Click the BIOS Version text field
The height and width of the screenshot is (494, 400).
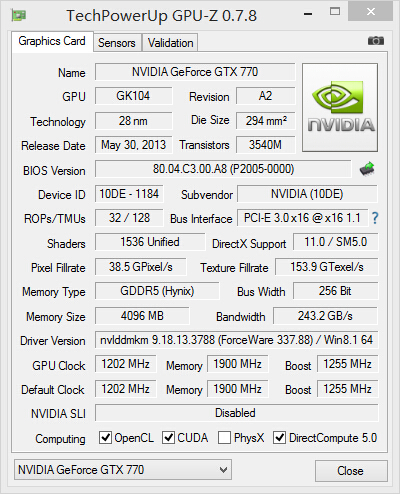[223, 169]
